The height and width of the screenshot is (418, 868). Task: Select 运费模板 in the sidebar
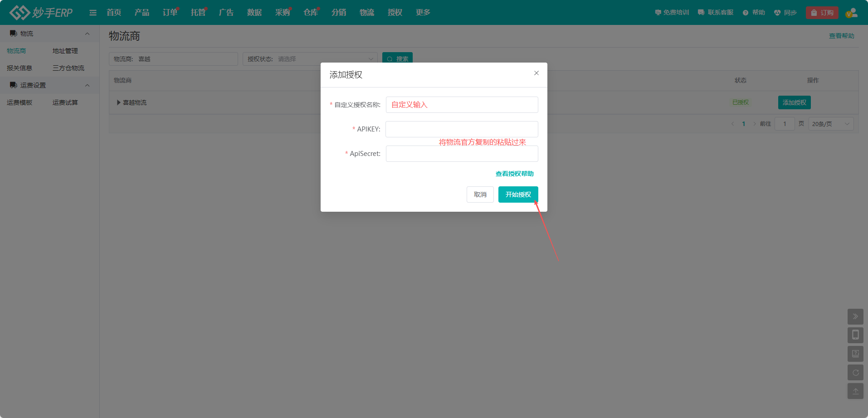pyautogui.click(x=20, y=102)
